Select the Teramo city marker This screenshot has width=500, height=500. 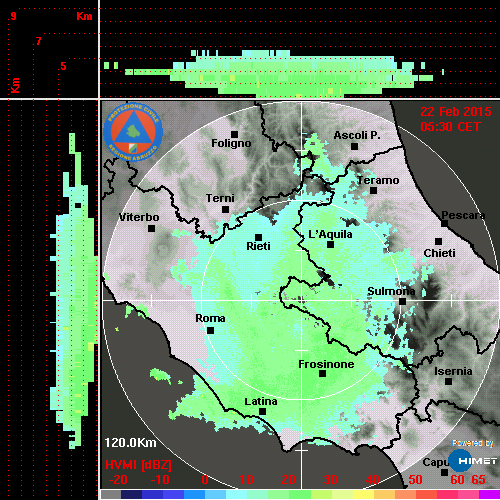pos(374,190)
